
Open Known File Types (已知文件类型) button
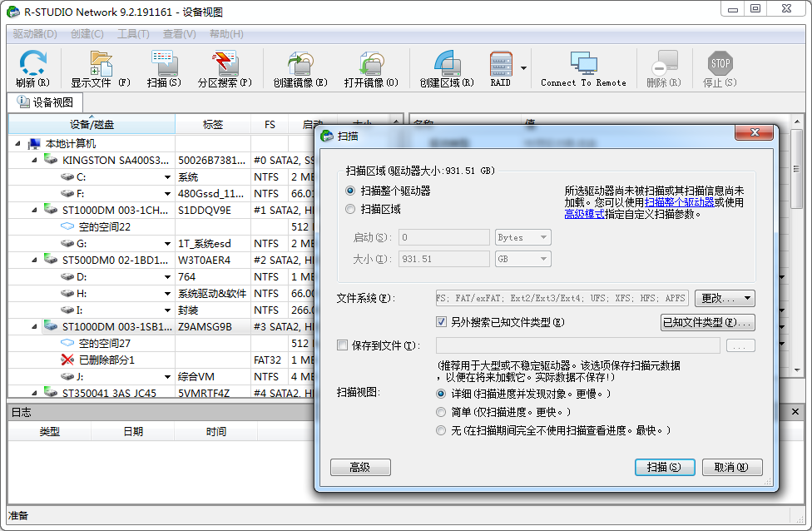(x=707, y=322)
